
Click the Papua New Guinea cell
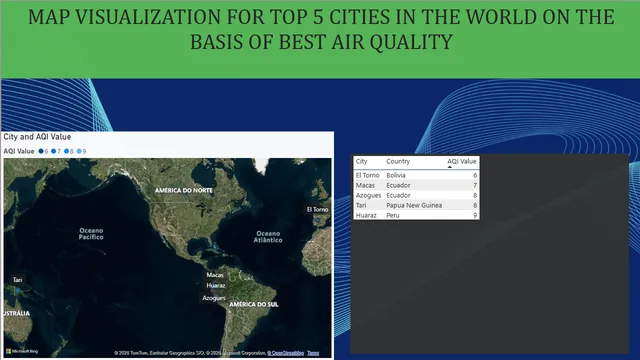(x=414, y=205)
